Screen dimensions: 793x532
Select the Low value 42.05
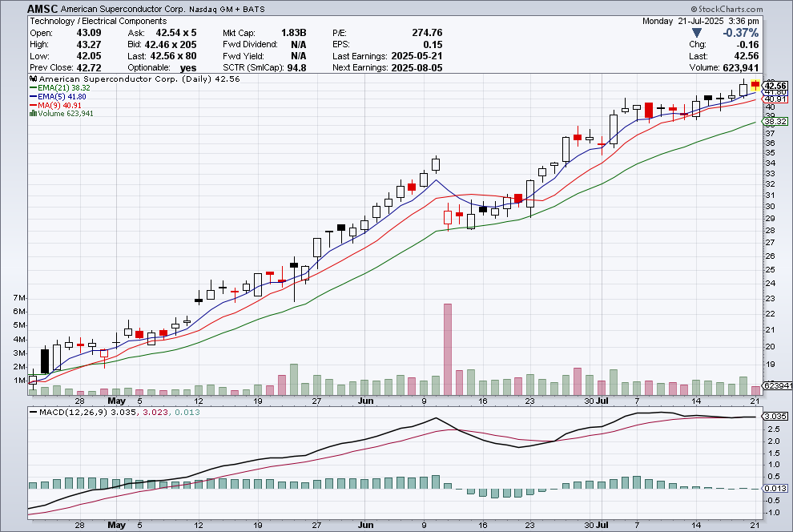click(x=88, y=56)
